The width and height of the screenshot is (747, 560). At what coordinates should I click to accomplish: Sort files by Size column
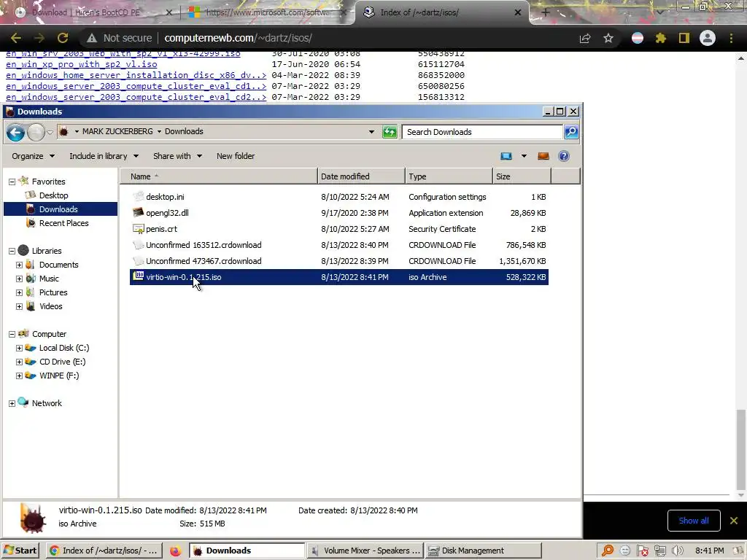(522, 176)
